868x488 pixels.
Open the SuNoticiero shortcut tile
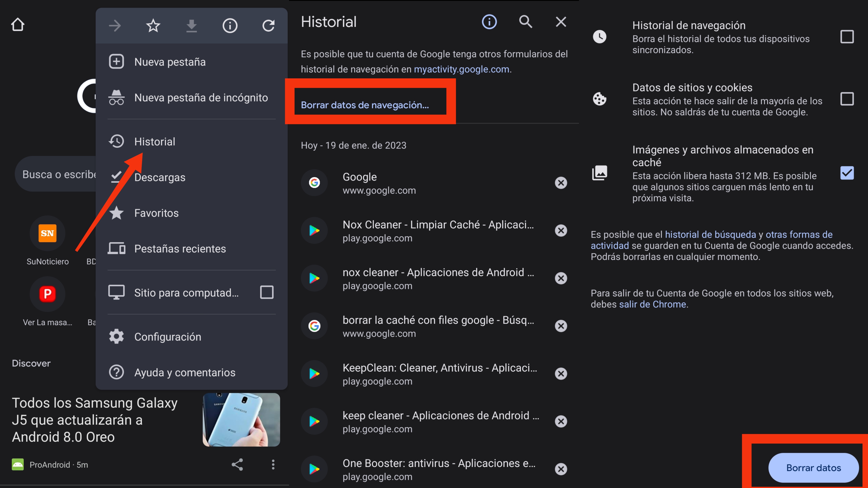[x=47, y=240]
